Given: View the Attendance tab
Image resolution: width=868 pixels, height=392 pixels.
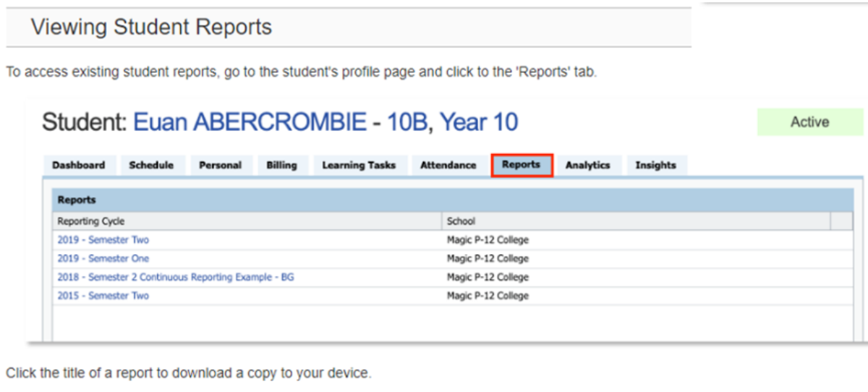Looking at the screenshot, I should (x=448, y=165).
